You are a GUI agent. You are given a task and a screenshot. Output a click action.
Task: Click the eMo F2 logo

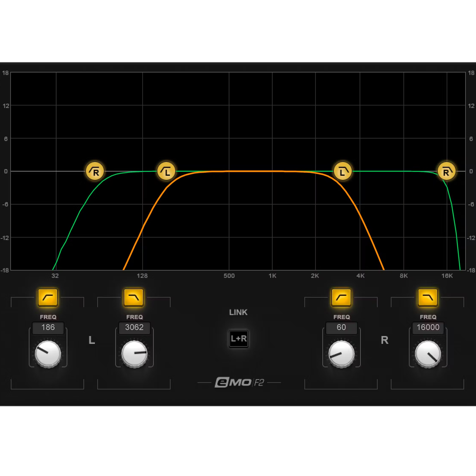pyautogui.click(x=239, y=382)
